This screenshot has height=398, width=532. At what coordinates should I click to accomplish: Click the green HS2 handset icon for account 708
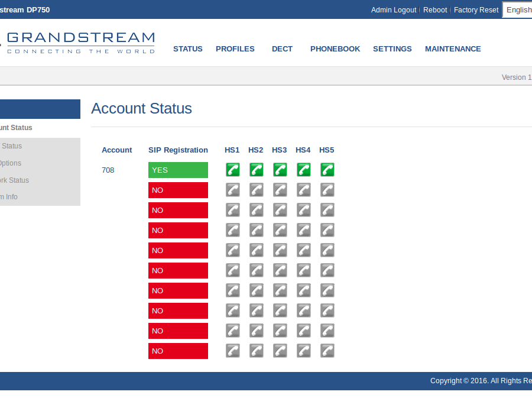click(x=257, y=170)
